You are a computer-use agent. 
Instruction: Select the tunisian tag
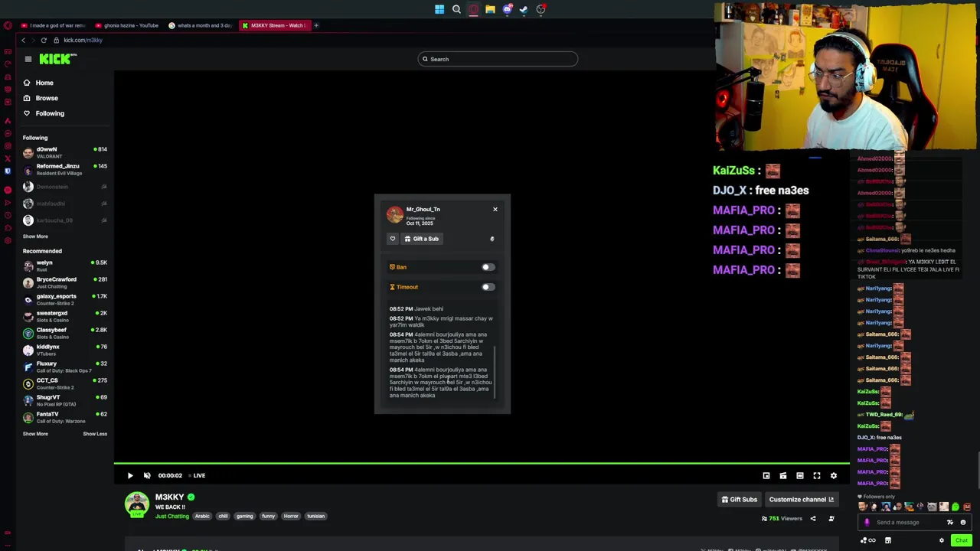click(316, 516)
